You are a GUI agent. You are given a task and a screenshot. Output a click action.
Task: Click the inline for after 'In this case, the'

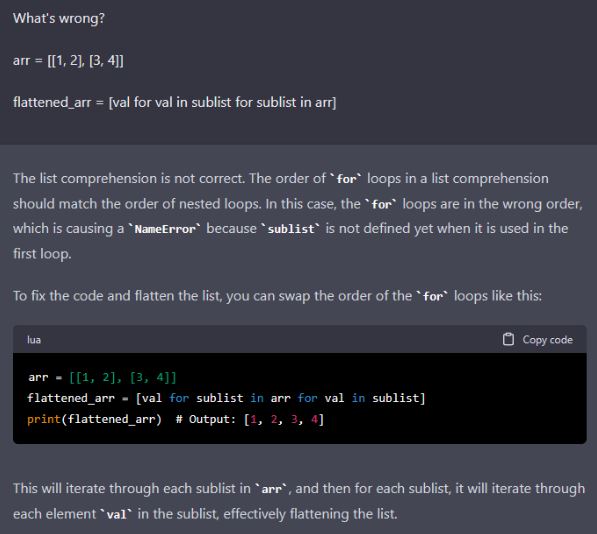(x=381, y=204)
